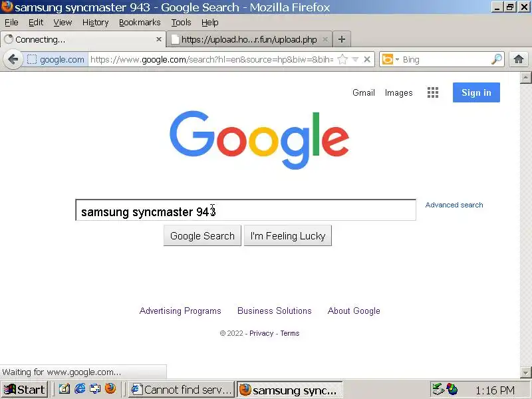Open the Terms link in footer
Screen dimensions: 532x399
tap(290, 333)
